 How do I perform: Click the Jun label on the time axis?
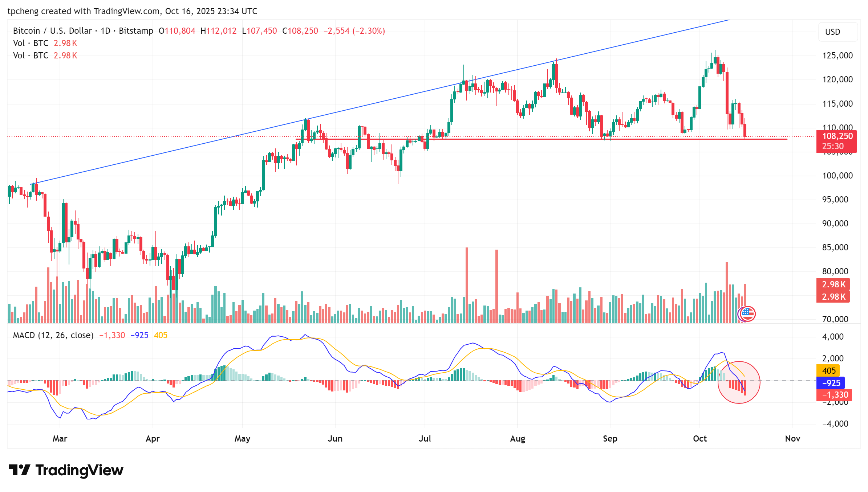335,439
